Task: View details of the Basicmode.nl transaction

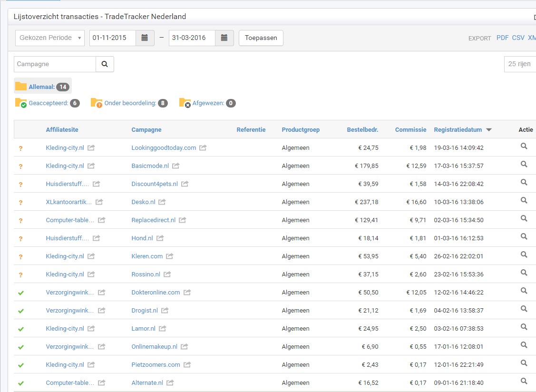Action: coord(524,165)
